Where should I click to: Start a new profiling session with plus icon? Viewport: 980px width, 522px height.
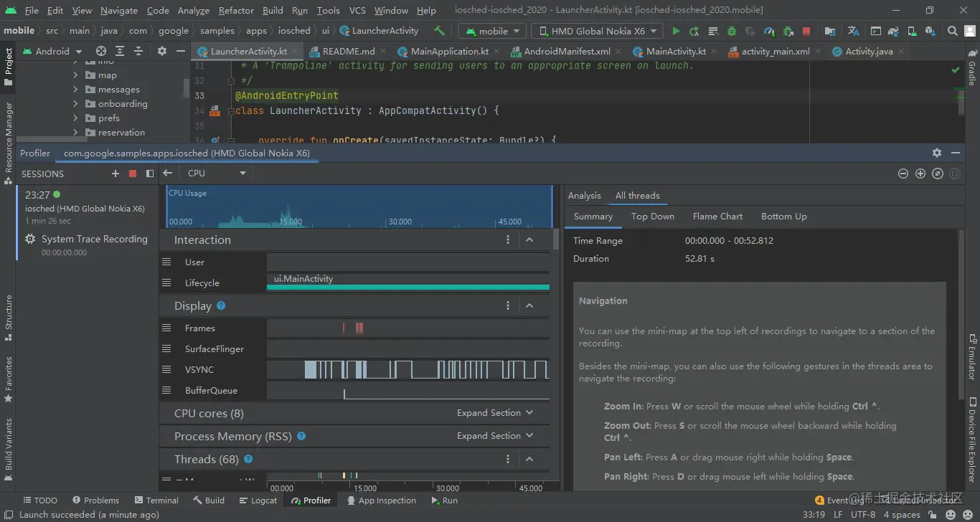click(116, 174)
